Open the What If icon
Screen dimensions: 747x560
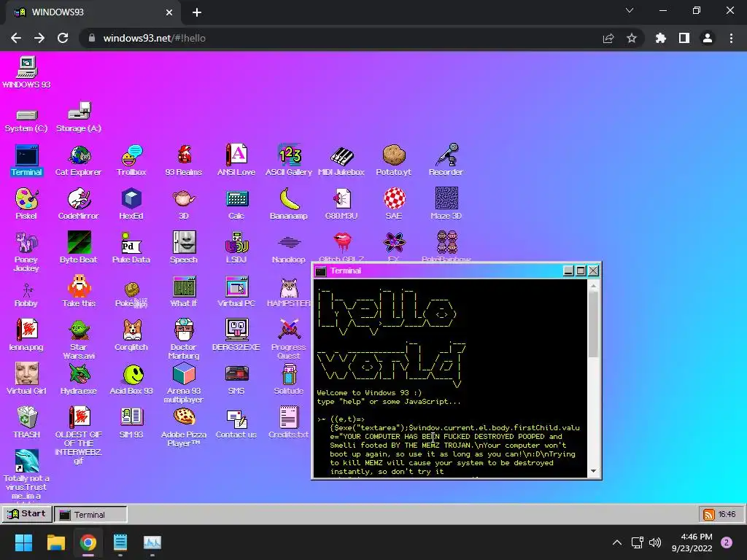(184, 287)
